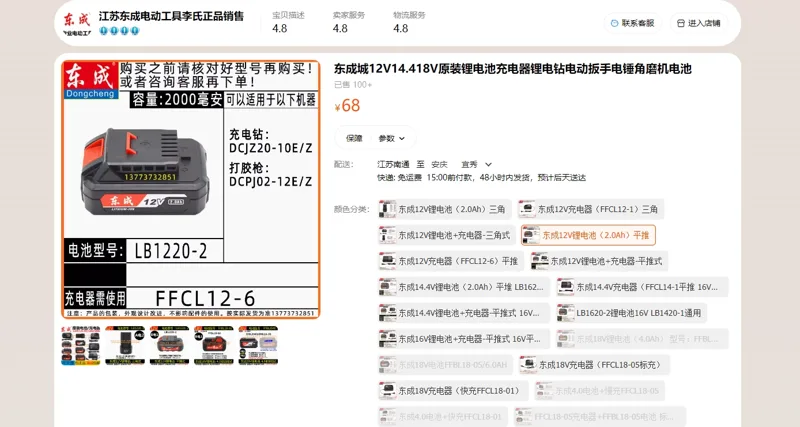The width and height of the screenshot is (800, 427).
Task: Click greyed option 东成4.0电池+慢充FFCL18-05
Action: point(599,391)
